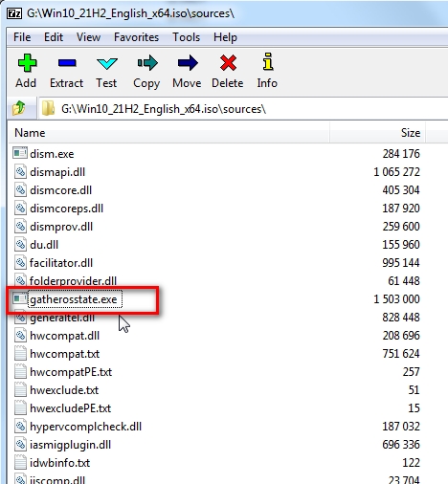Go up one folder level
The width and height of the screenshot is (448, 484).
[19, 108]
